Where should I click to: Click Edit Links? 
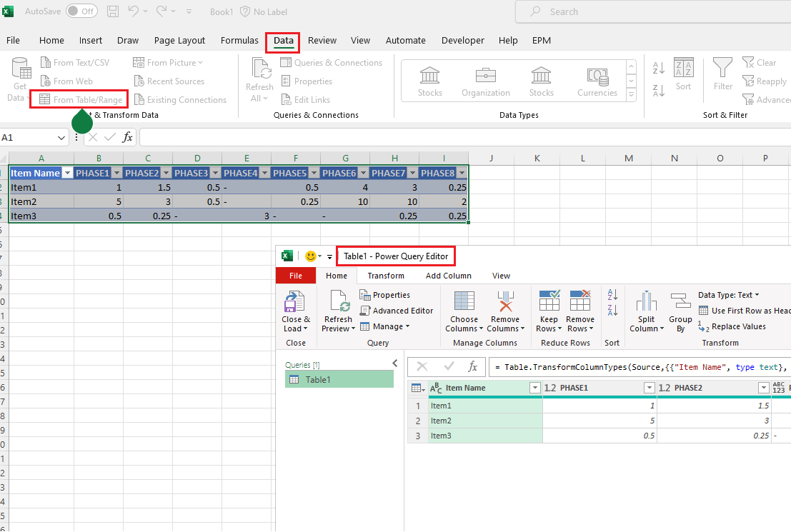[305, 100]
